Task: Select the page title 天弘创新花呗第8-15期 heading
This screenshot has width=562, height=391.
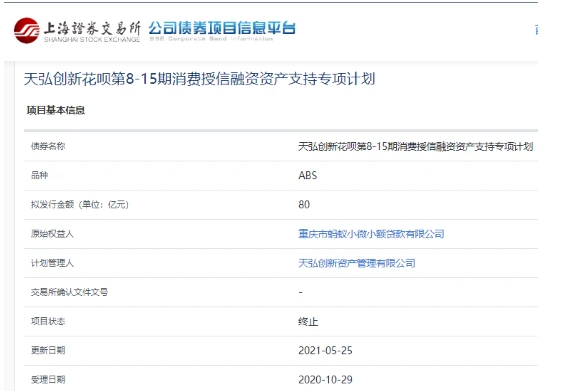Action: (199, 79)
